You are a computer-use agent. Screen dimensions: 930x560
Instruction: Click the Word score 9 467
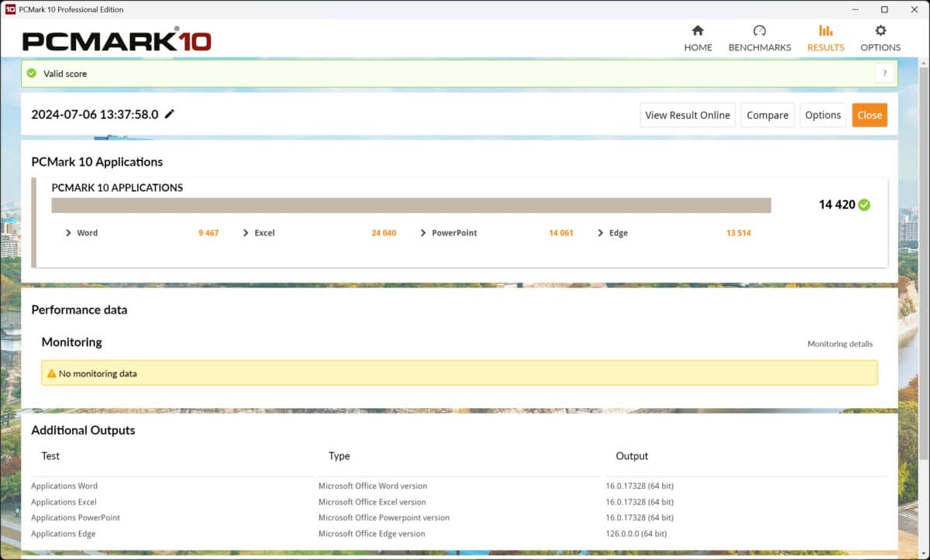[208, 233]
